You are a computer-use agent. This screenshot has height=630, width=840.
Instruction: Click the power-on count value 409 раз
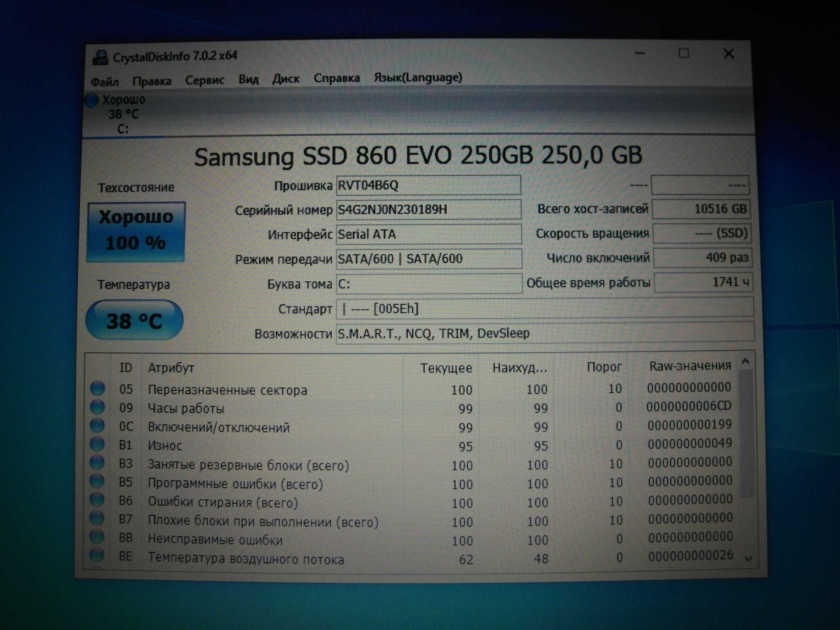tap(703, 258)
